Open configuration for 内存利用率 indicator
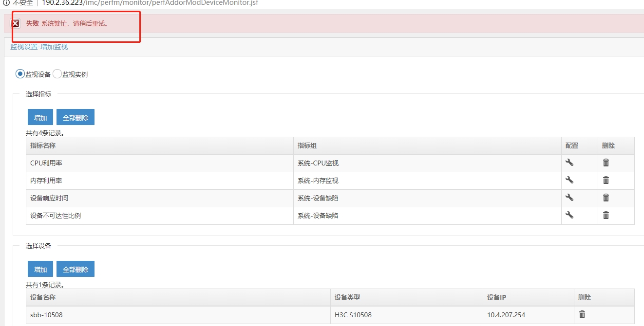Screen dimensions: 644x326 pyautogui.click(x=569, y=180)
